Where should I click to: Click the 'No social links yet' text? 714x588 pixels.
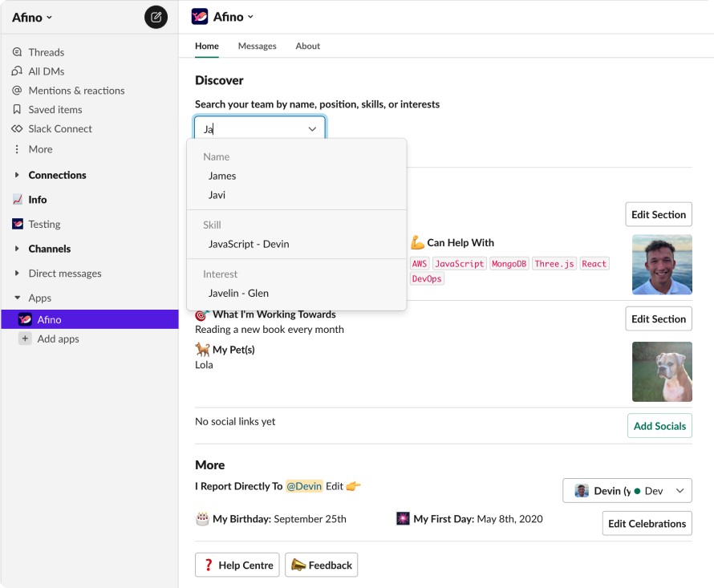tap(235, 421)
